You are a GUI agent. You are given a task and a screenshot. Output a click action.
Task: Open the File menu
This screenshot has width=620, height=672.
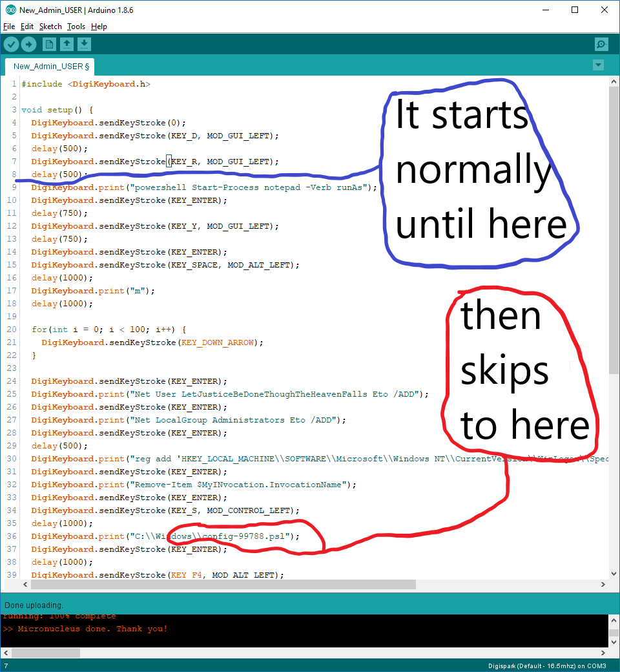tap(9, 26)
